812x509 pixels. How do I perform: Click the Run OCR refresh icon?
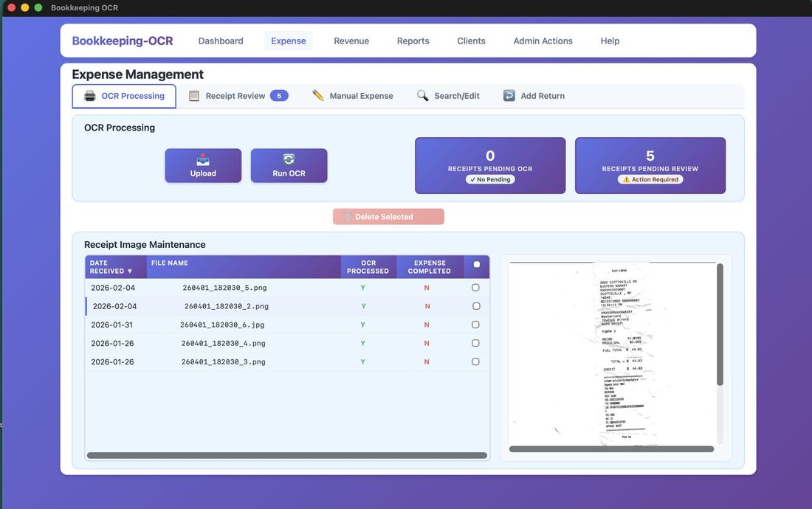pos(289,159)
